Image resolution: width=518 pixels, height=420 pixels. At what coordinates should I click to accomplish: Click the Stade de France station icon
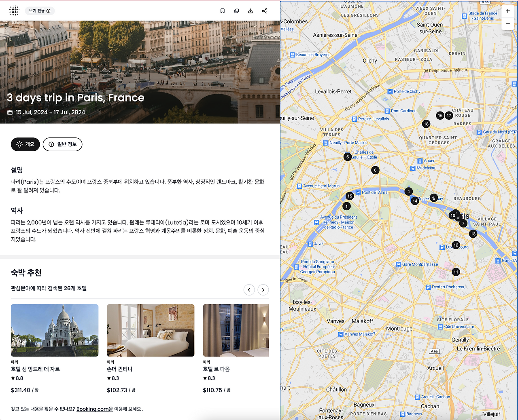point(465,16)
